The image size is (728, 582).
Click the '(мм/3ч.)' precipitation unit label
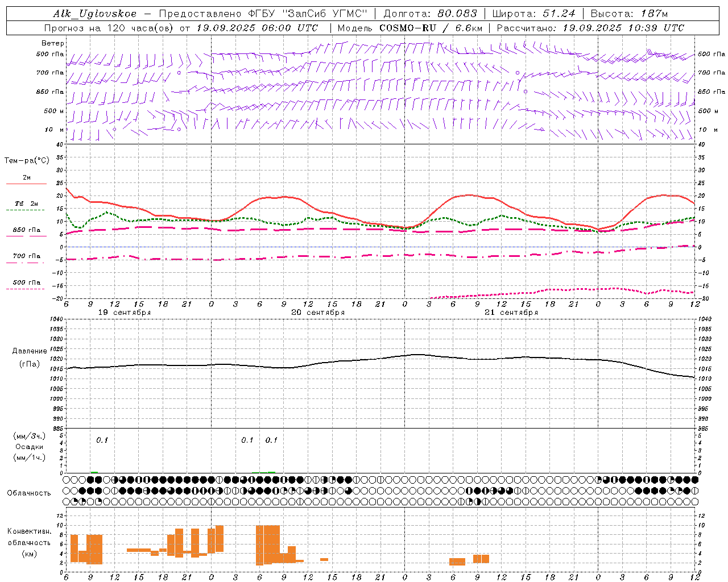click(29, 436)
